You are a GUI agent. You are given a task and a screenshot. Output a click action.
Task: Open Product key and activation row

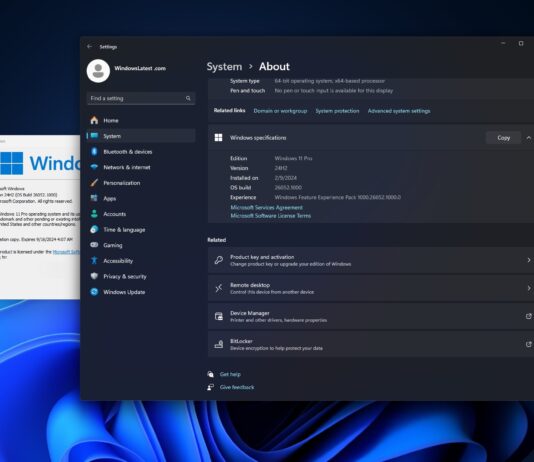pyautogui.click(x=371, y=260)
